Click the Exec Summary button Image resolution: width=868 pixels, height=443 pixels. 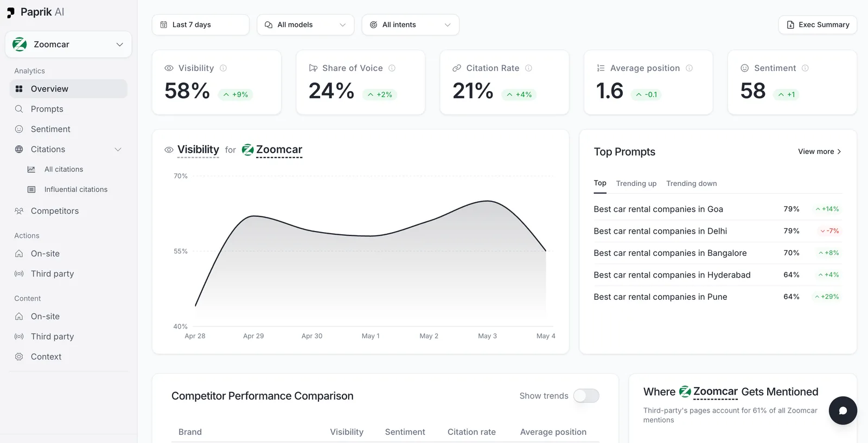818,25
